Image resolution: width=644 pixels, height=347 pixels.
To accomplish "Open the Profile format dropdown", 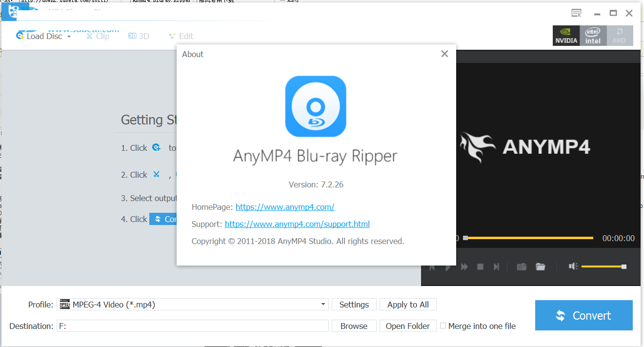I will 193,305.
